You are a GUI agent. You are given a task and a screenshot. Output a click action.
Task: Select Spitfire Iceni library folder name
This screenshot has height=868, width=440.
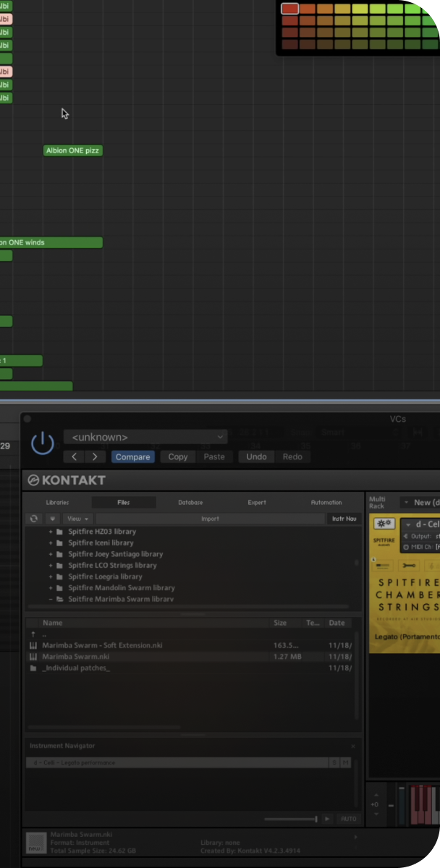point(101,542)
